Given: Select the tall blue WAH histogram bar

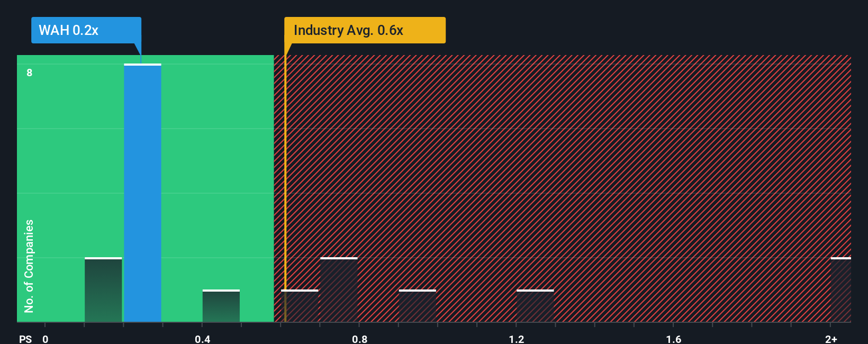Looking at the screenshot, I should [x=142, y=193].
